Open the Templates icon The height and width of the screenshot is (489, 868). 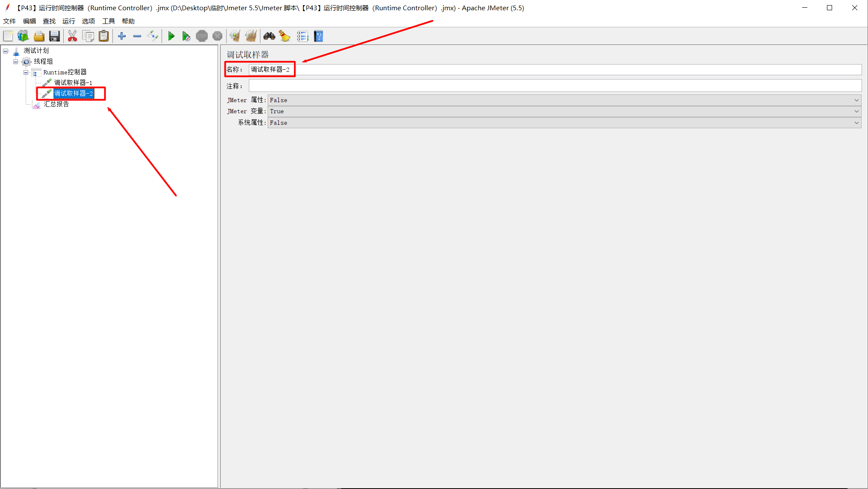[23, 36]
